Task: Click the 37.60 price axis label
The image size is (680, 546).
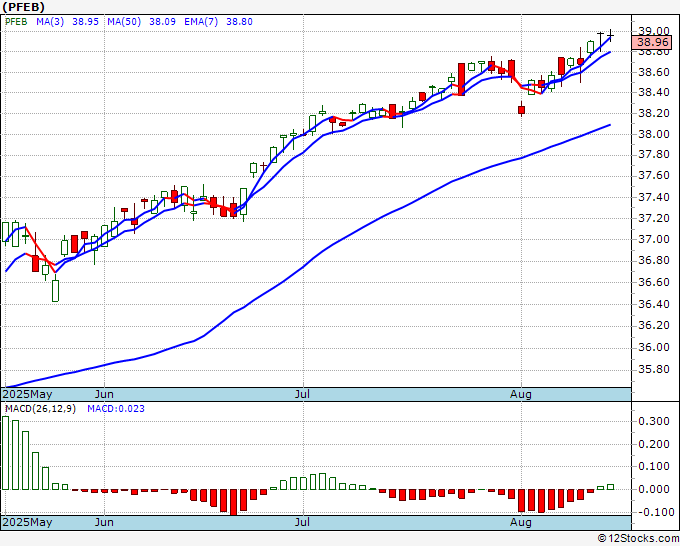Action: tap(654, 175)
